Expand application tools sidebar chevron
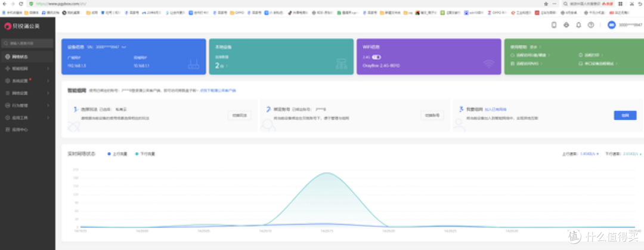The height and width of the screenshot is (250, 644). (48, 118)
